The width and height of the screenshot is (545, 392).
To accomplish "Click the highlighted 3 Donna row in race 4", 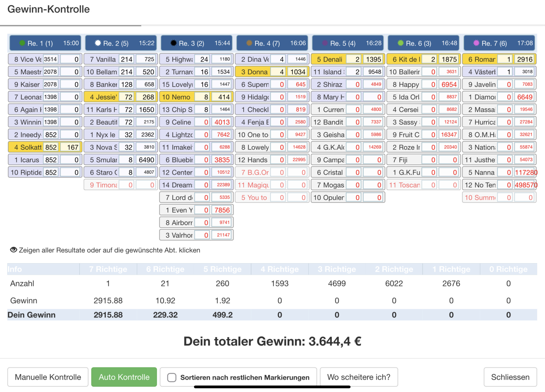I will (x=272, y=72).
